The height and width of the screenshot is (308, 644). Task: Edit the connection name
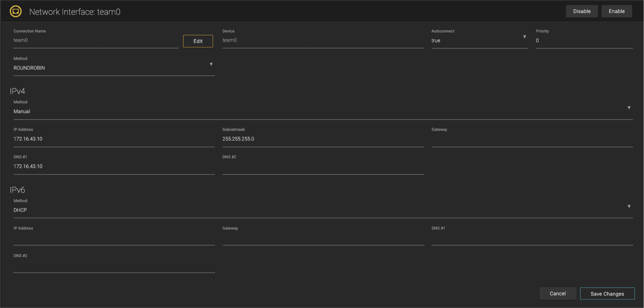coord(198,41)
